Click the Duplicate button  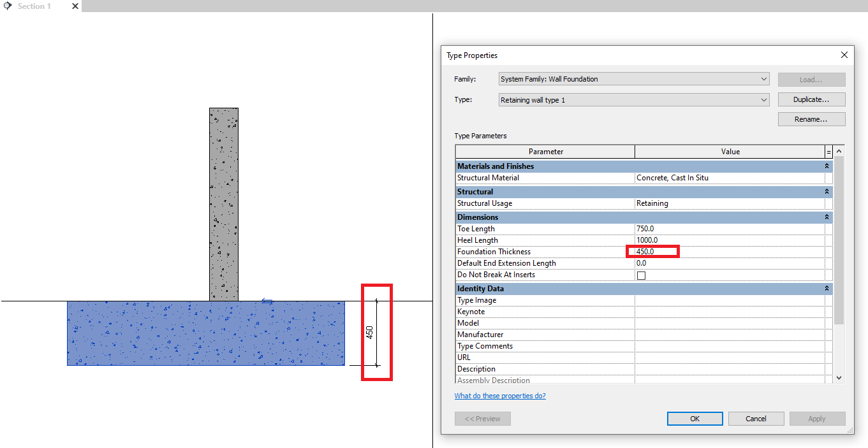pyautogui.click(x=811, y=99)
